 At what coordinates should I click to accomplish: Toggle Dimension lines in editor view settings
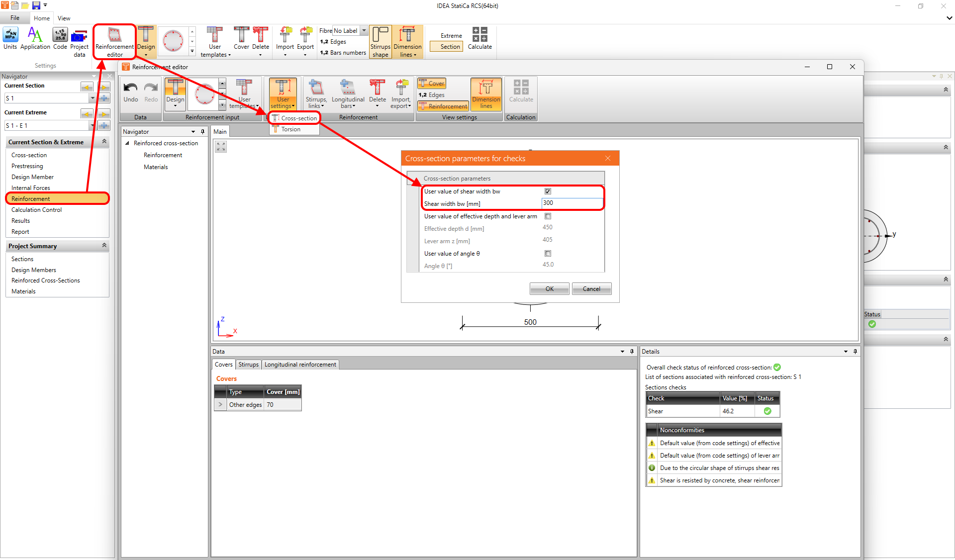[x=486, y=93]
